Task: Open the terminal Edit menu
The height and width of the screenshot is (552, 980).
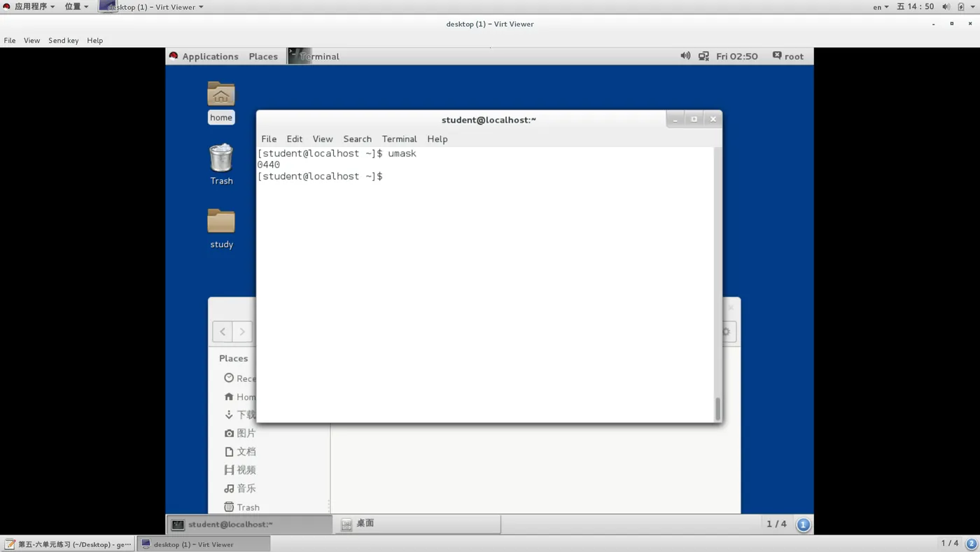Action: click(x=295, y=139)
